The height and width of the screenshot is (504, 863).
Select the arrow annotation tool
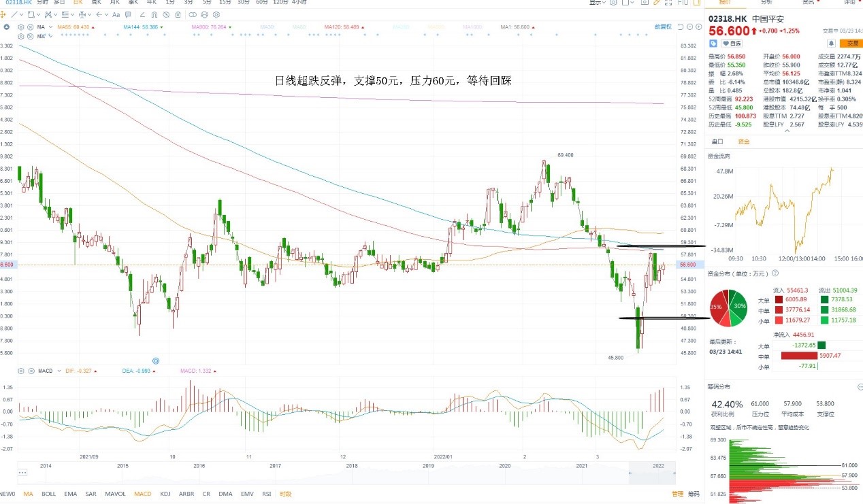[99, 14]
